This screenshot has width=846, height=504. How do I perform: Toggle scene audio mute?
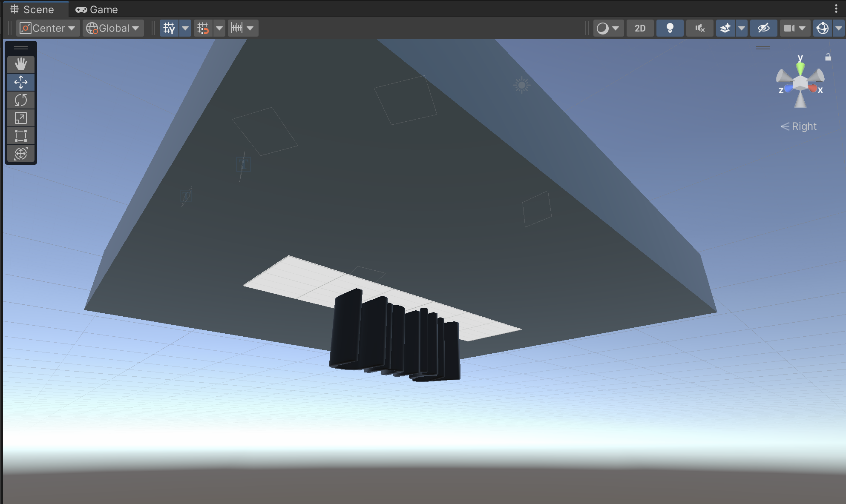click(699, 28)
